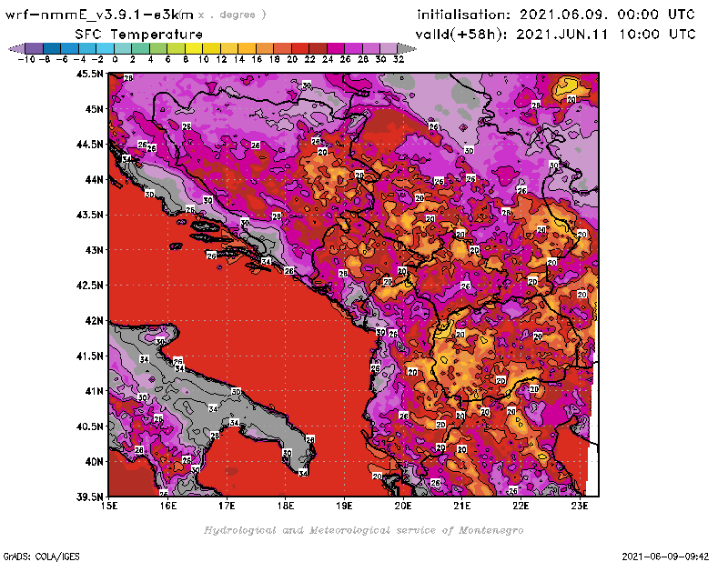Click the '16E' longitude label

168,506
